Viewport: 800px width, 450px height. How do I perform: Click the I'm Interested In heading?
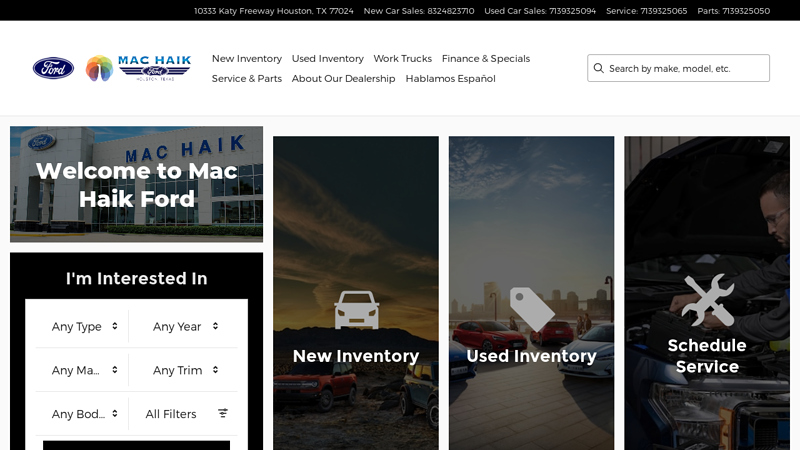[136, 279]
